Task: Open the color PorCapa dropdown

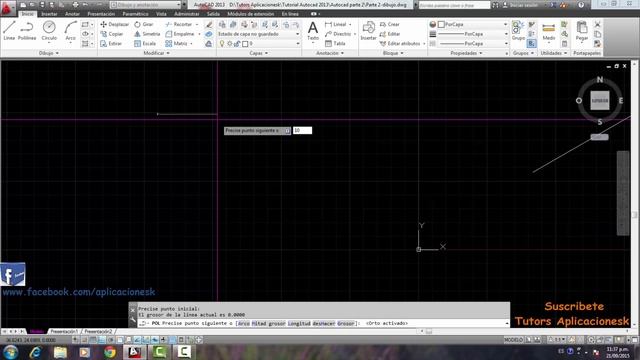Action: (x=472, y=24)
